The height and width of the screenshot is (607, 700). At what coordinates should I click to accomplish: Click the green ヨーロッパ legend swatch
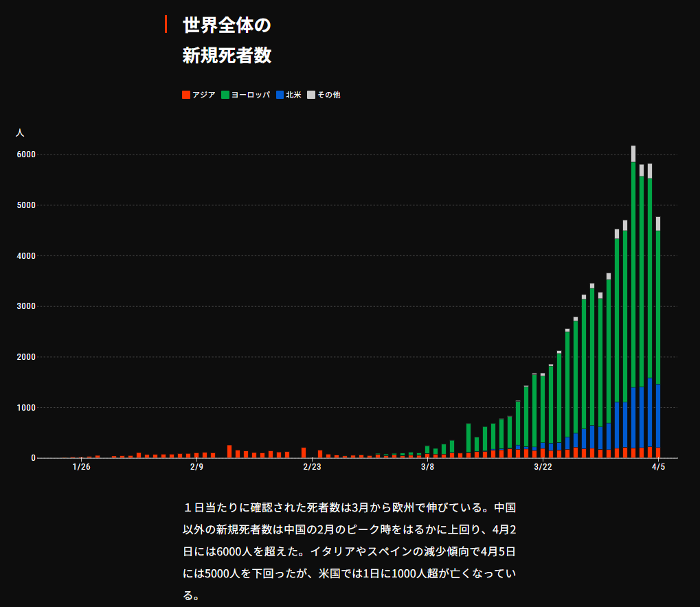pos(225,95)
